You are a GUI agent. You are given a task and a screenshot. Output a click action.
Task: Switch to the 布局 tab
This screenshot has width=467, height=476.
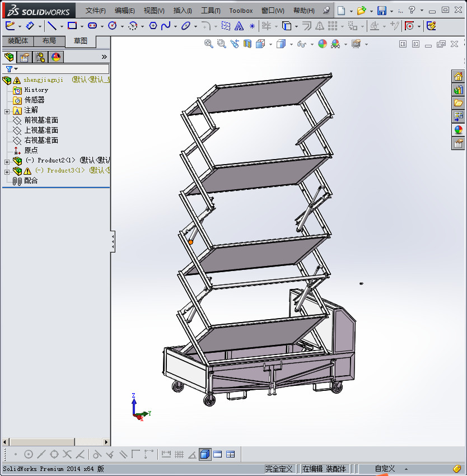(x=49, y=41)
